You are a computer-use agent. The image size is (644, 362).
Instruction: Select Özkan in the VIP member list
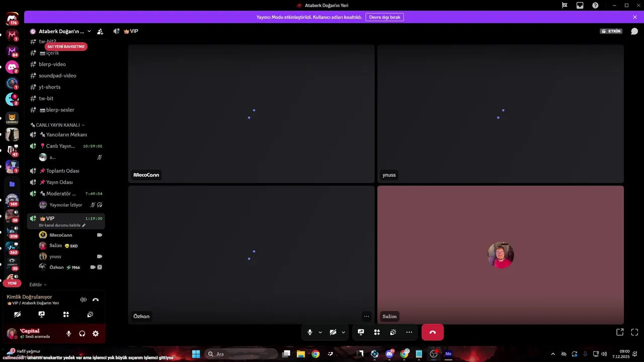(x=70, y=267)
